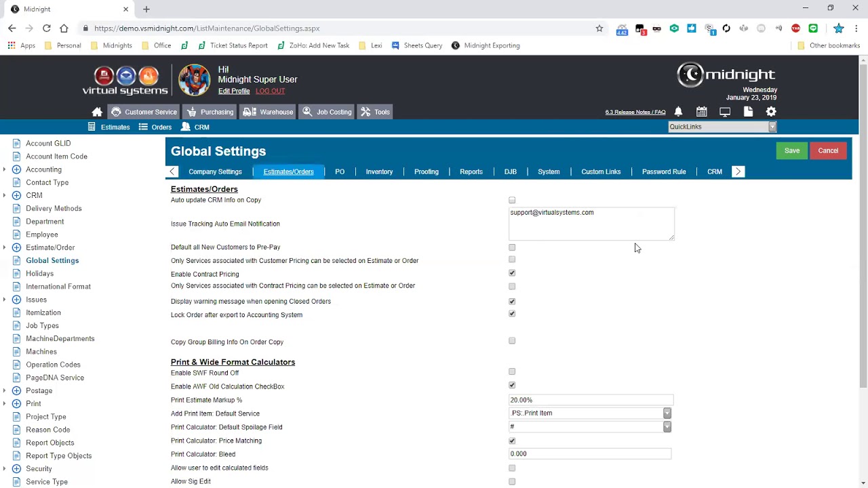
Task: Open the document page icon in the header
Action: pos(748,112)
